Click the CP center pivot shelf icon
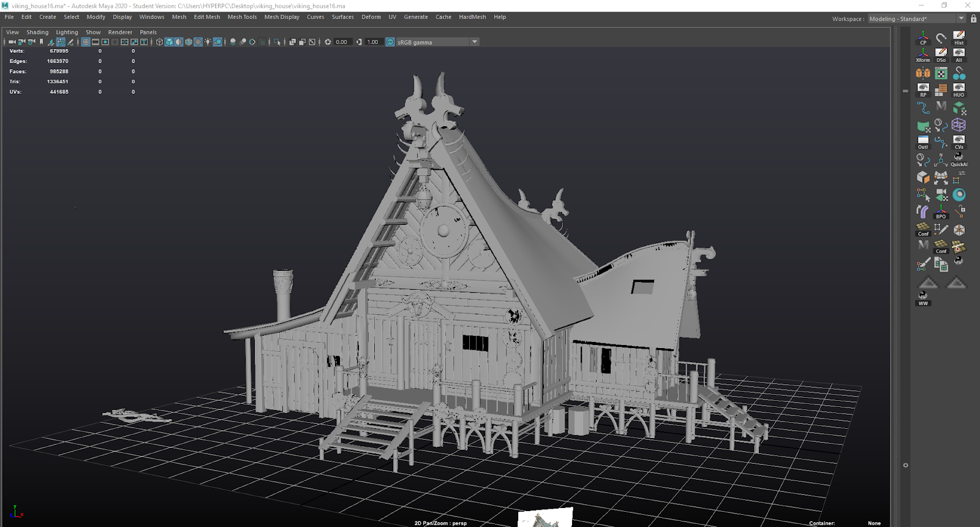The image size is (980, 527). point(923,38)
